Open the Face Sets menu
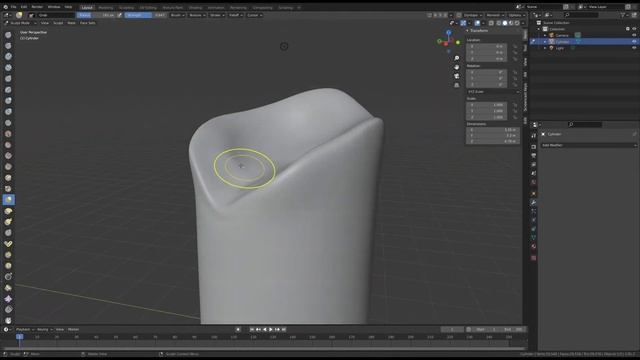The width and height of the screenshot is (640, 360). click(x=88, y=23)
